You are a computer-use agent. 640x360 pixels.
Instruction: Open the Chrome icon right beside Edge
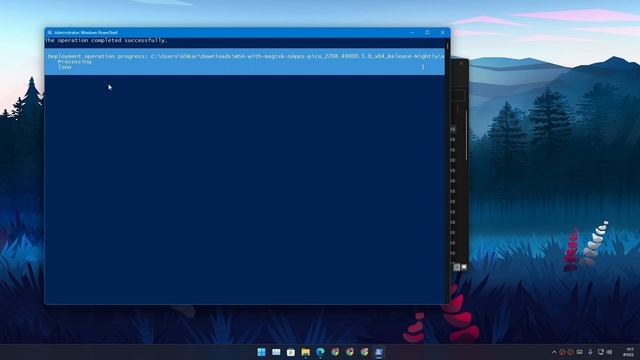pos(335,352)
